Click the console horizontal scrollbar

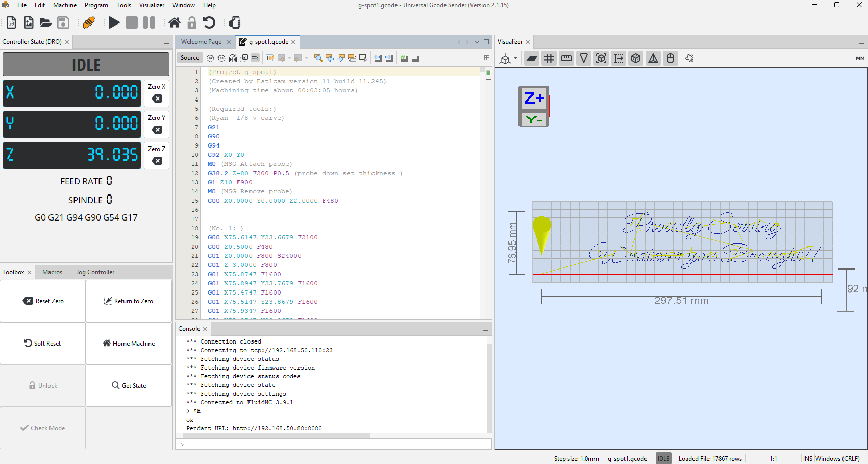click(276, 436)
